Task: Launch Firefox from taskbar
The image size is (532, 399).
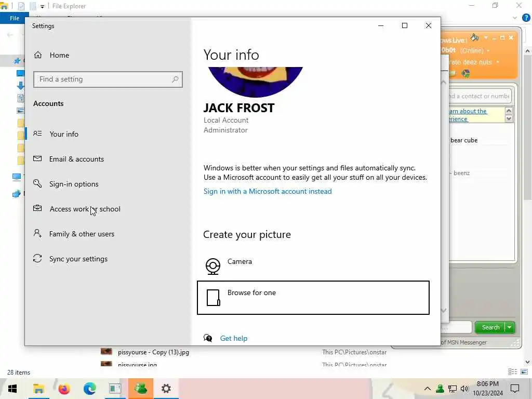Action: coord(64,389)
